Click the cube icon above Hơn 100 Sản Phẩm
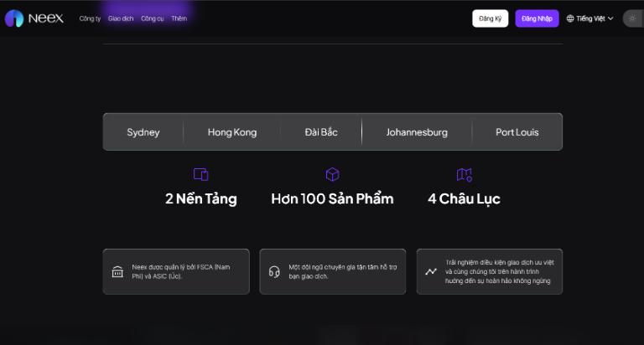Viewport: 644px width, 345px height. [332, 174]
